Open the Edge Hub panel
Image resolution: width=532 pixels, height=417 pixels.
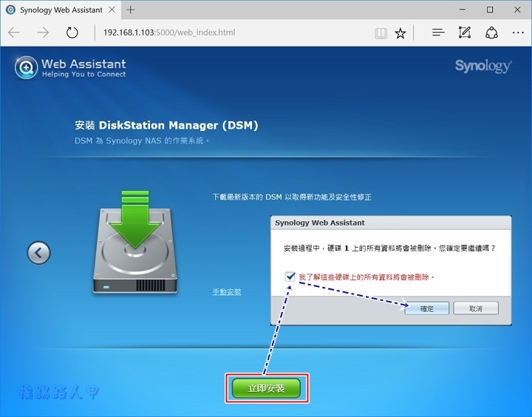point(438,33)
